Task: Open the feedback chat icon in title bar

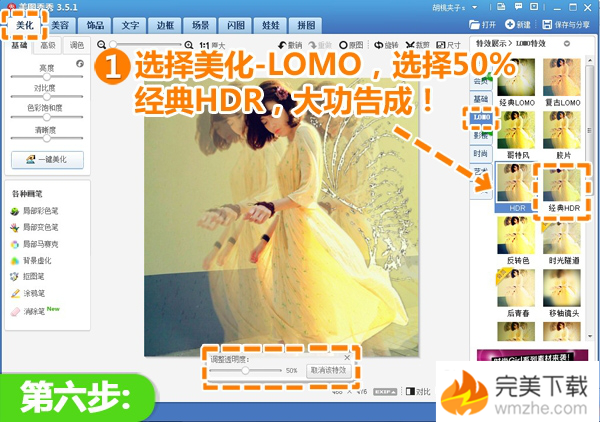Action: coord(518,7)
